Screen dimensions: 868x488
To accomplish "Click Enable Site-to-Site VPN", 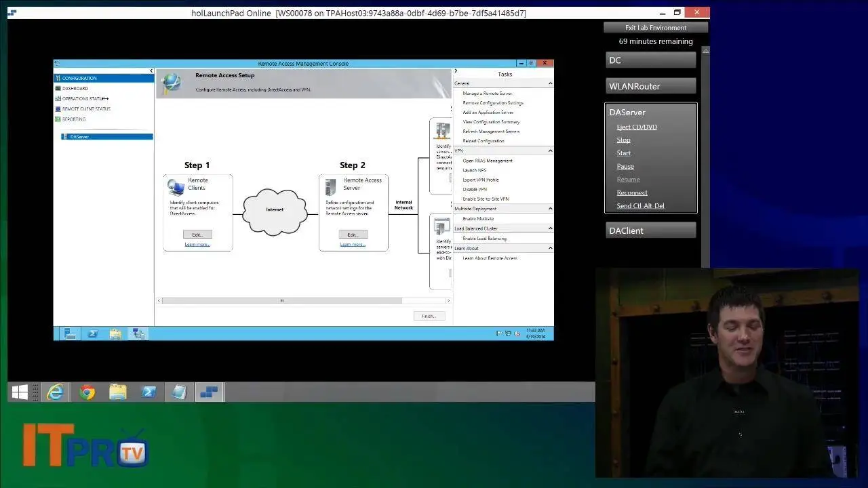I will pos(486,199).
